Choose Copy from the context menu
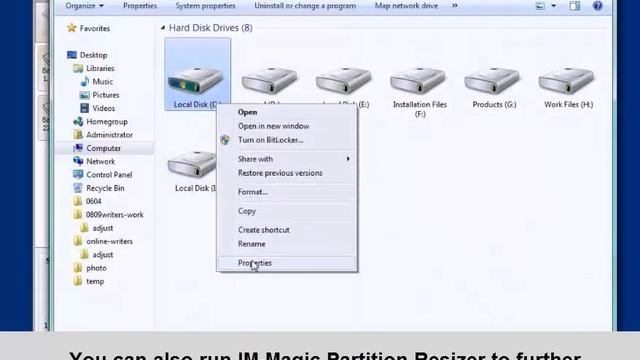This screenshot has width=640, height=360. [247, 211]
